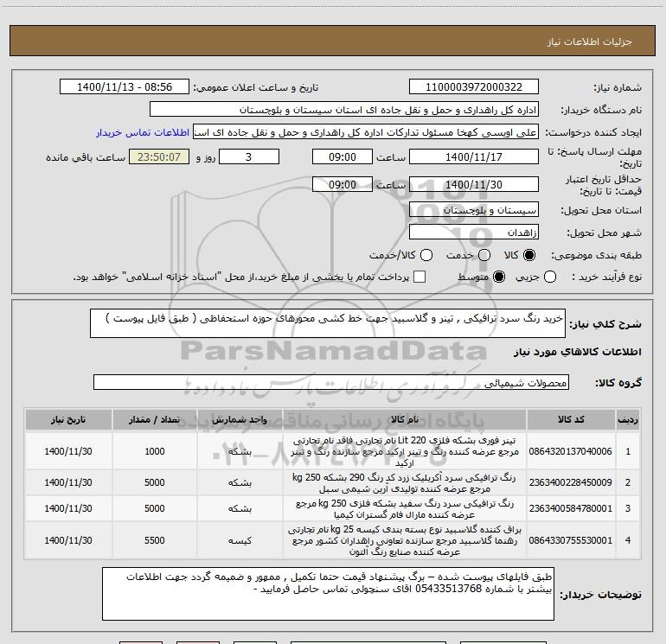666x644 pixels.
Task: Click the buyer organization name field
Action: pyautogui.click(x=344, y=110)
